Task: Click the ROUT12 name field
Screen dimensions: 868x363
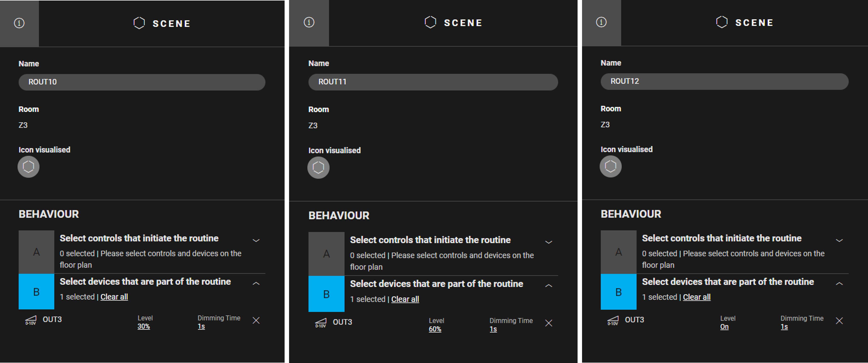Action: [x=724, y=81]
